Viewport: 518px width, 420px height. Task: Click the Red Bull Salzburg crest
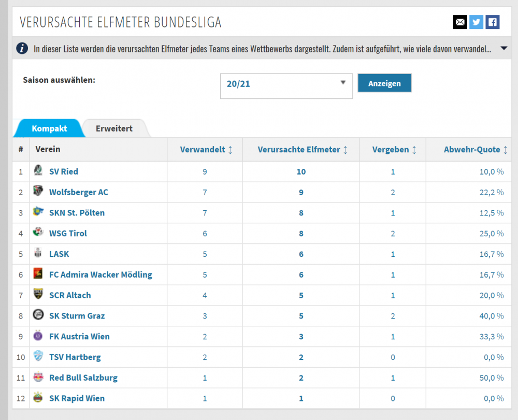pyautogui.click(x=38, y=376)
